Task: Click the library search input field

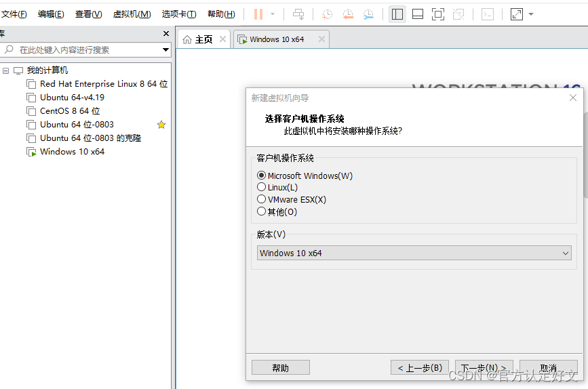Action: coord(85,50)
